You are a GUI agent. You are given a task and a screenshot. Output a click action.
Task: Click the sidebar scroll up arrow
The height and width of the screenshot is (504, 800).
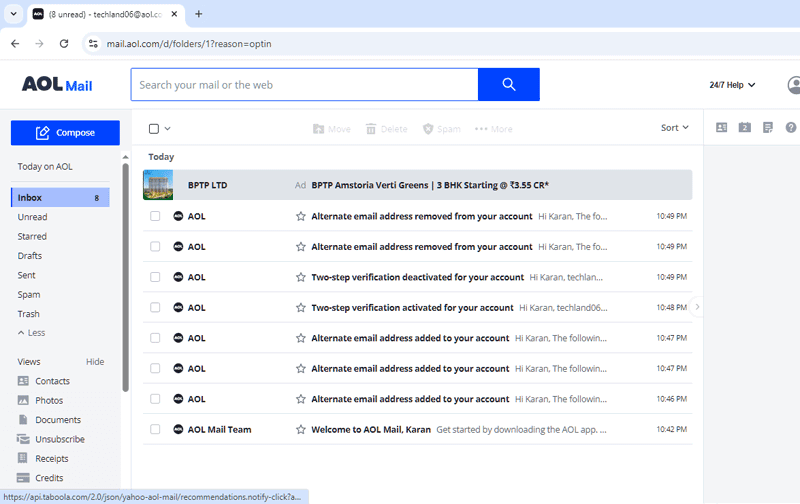click(126, 157)
